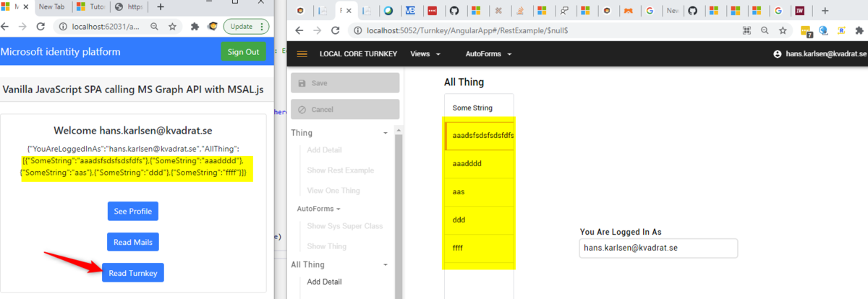Click Sign Out in Microsoft identity platform page
This screenshot has height=299, width=868.
[243, 52]
